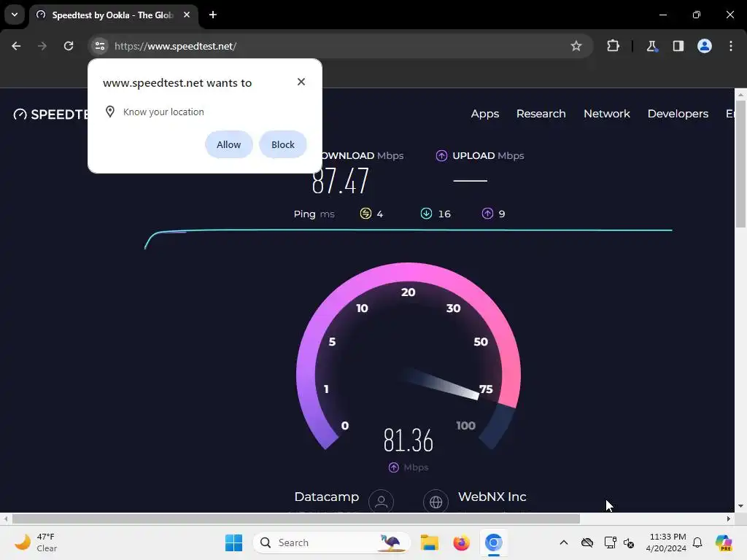Viewport: 747px width, 560px height.
Task: Dismiss the location permission popup
Action: coord(301,82)
